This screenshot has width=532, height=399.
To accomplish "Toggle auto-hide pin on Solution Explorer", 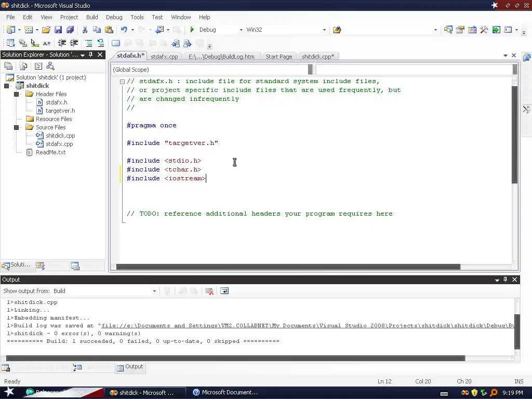I will coord(90,55).
